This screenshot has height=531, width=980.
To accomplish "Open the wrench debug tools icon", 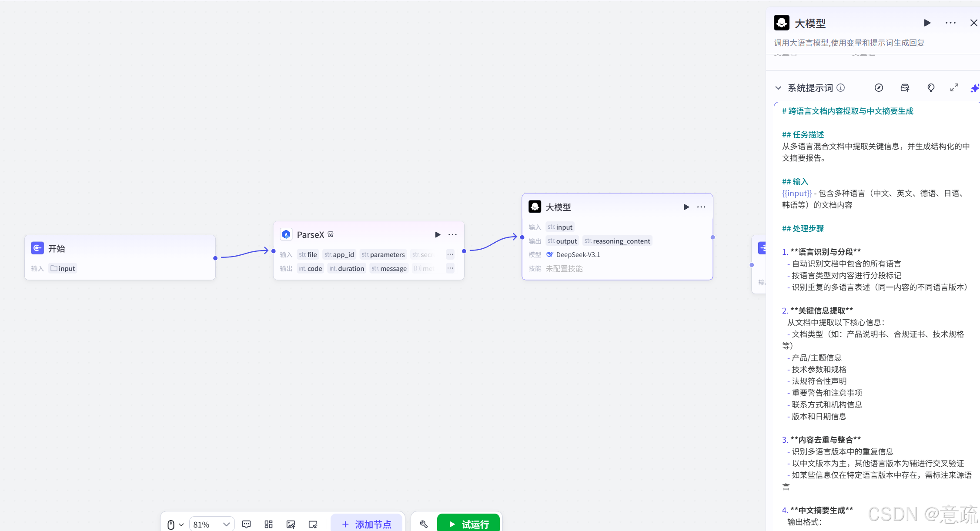I will click(424, 524).
